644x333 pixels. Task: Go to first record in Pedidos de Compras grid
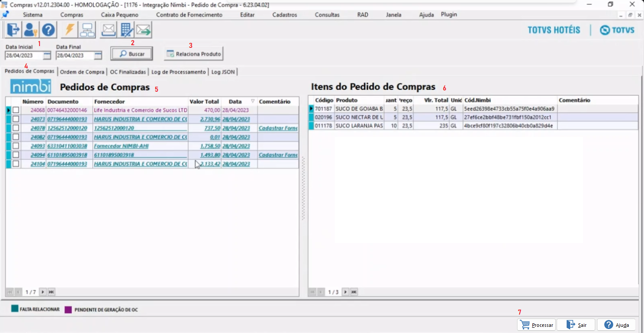10,292
